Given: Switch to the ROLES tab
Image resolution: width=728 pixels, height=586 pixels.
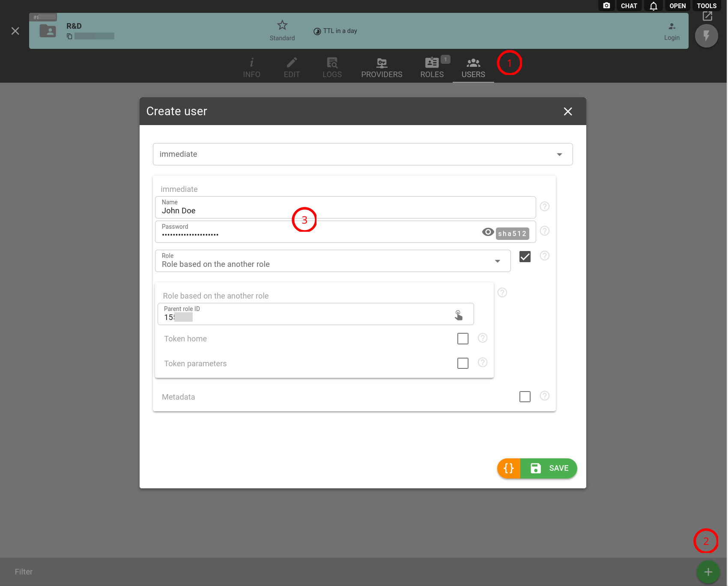Looking at the screenshot, I should tap(432, 68).
